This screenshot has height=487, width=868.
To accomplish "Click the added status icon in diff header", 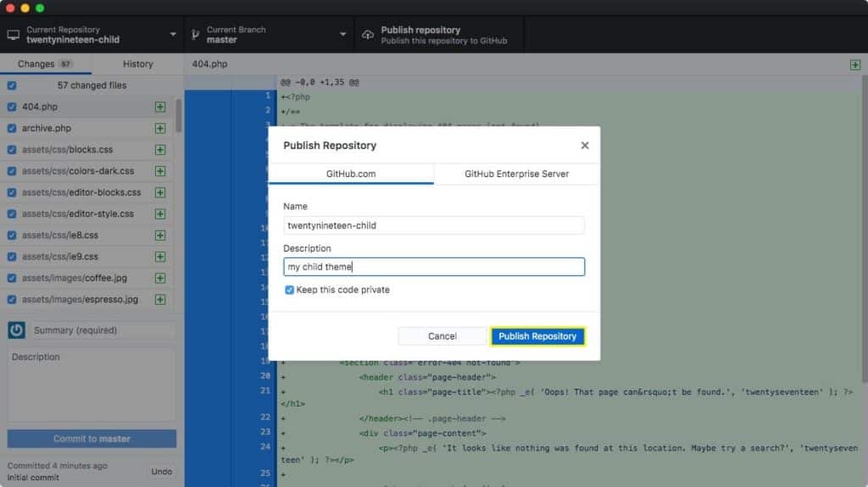I will click(x=854, y=64).
